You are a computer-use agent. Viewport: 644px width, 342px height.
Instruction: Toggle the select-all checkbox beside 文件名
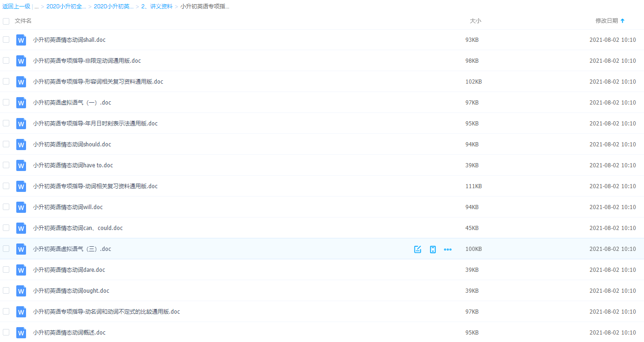click(x=6, y=21)
